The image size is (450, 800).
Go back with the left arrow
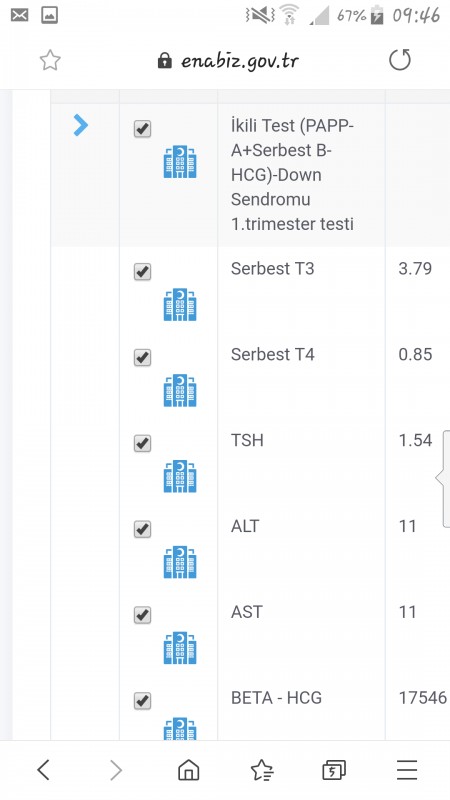44,769
